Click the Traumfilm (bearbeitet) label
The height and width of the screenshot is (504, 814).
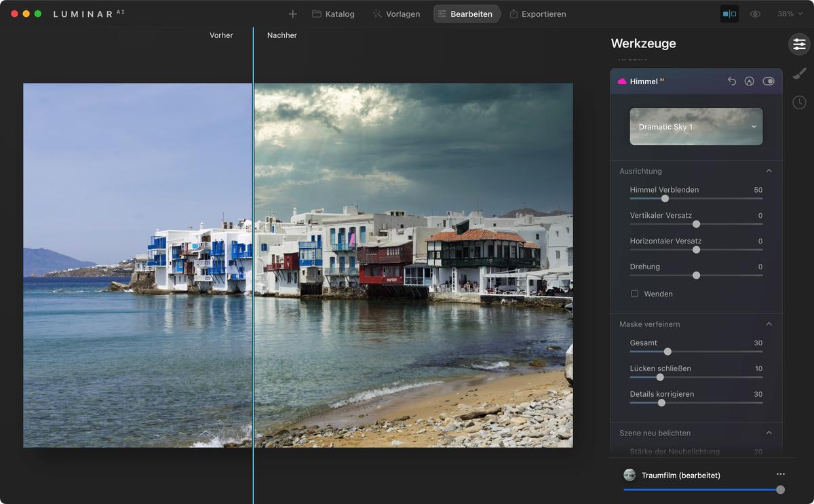681,476
